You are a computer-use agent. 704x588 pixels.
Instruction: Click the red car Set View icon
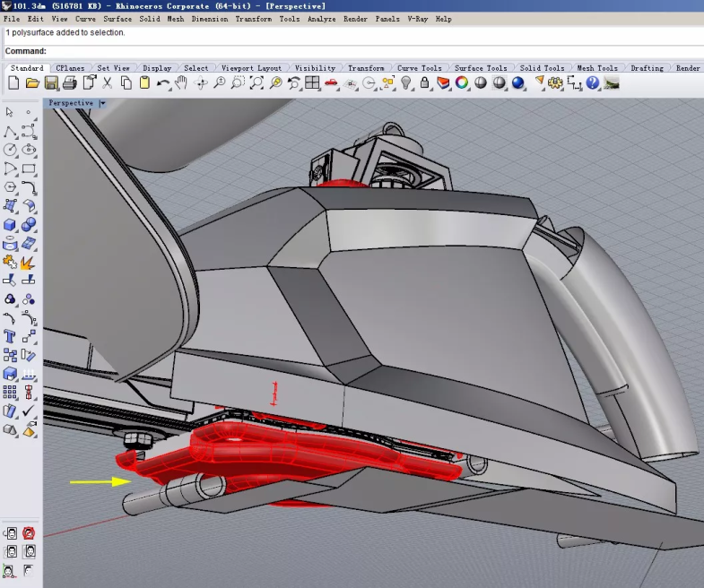tap(331, 82)
